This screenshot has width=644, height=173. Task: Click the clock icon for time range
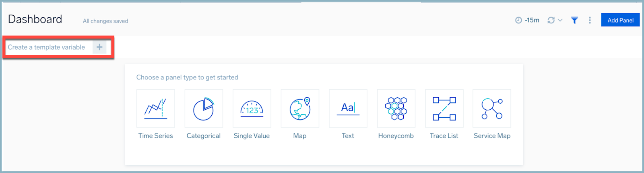[x=518, y=20]
